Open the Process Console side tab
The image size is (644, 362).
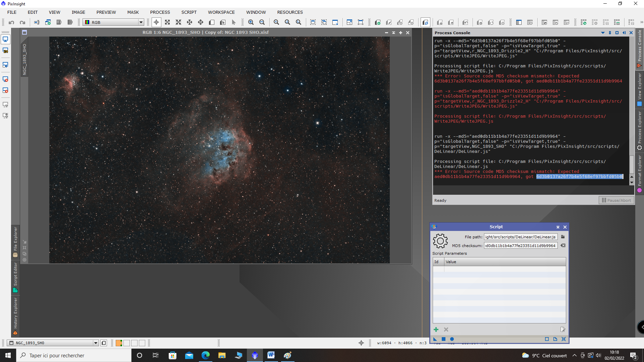(640, 49)
